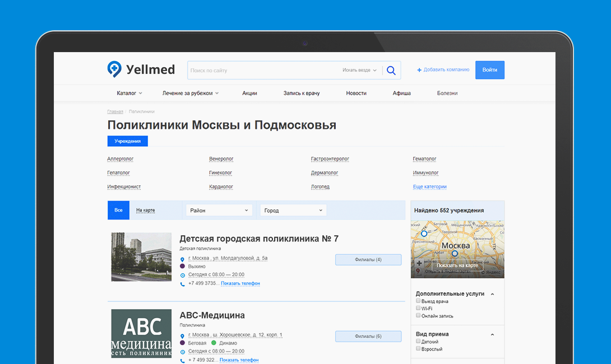Image resolution: width=611 pixels, height=364 pixels.
Task: Click purple metro dot next to Выхино
Action: pos(182,267)
